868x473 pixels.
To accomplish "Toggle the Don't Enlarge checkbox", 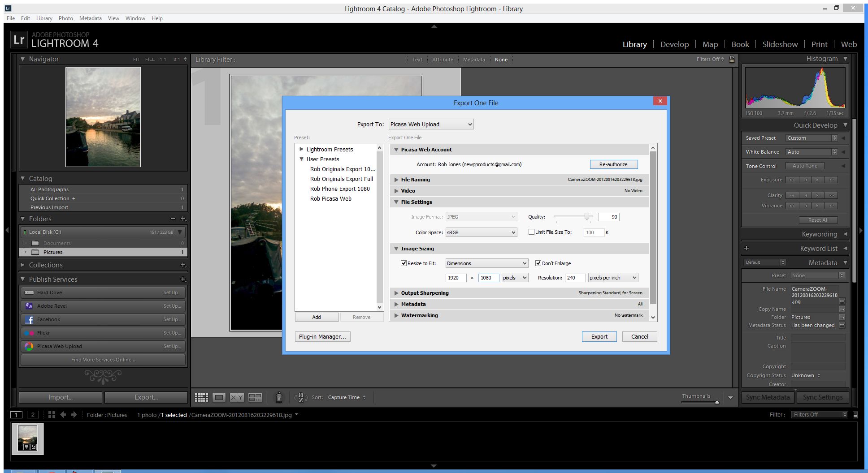I will click(538, 263).
